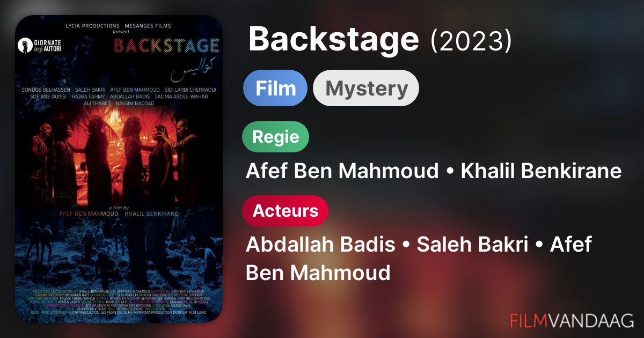Viewport: 644px width, 338px height.
Task: Click the red Acteurs label
Action: pos(286,210)
